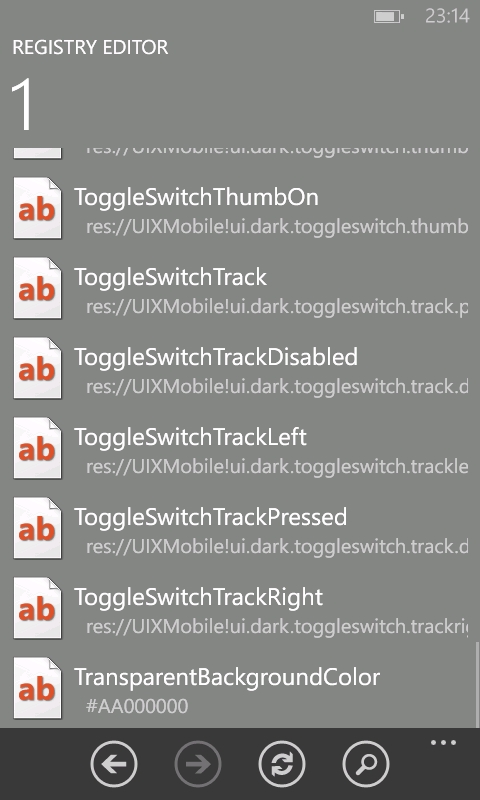Expand app bar with three-dots menu
Viewport: 480px width, 800px height.
443,743
